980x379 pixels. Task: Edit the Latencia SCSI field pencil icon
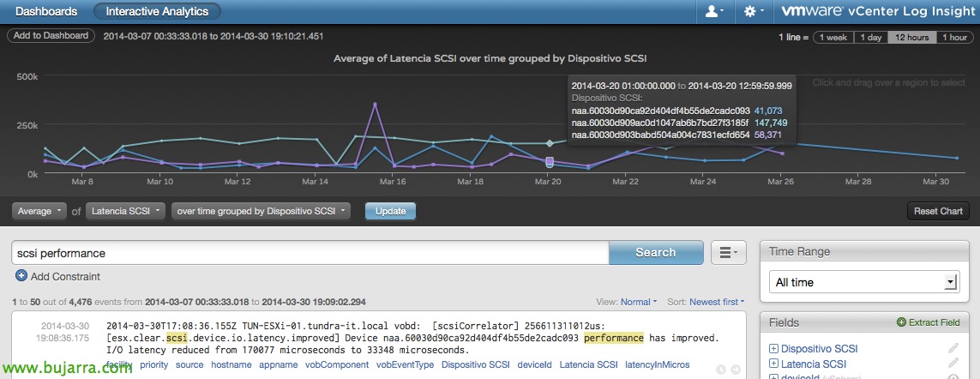tap(953, 363)
